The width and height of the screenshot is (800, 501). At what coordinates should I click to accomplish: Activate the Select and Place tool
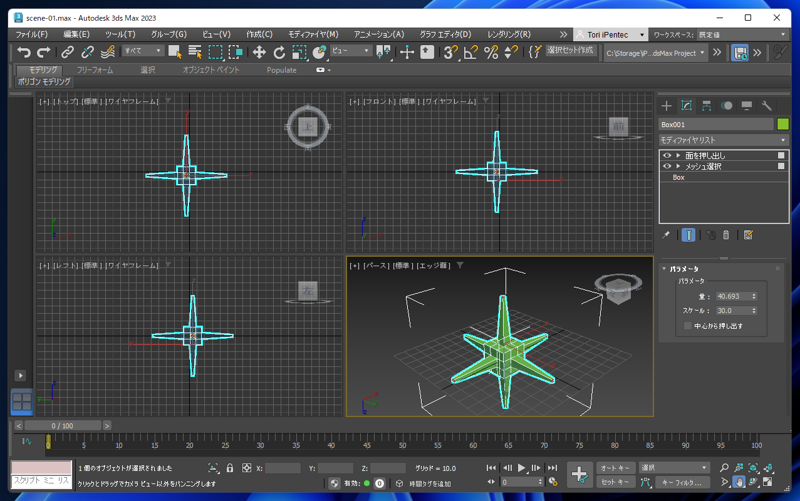pos(319,52)
